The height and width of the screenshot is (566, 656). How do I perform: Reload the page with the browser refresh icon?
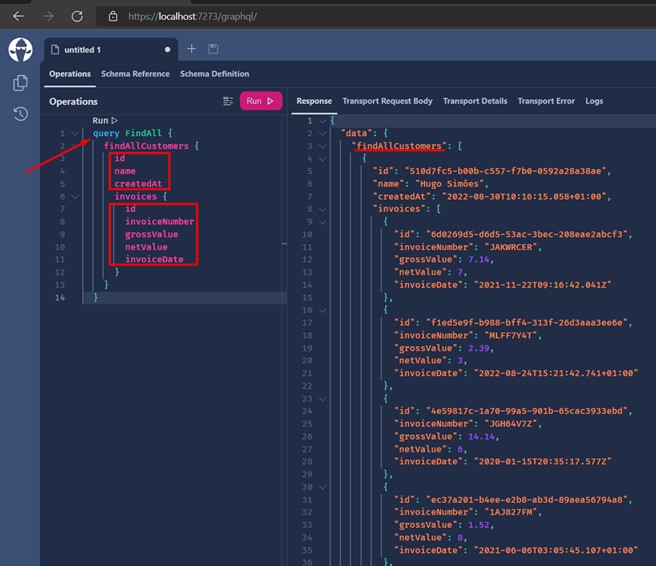[79, 16]
